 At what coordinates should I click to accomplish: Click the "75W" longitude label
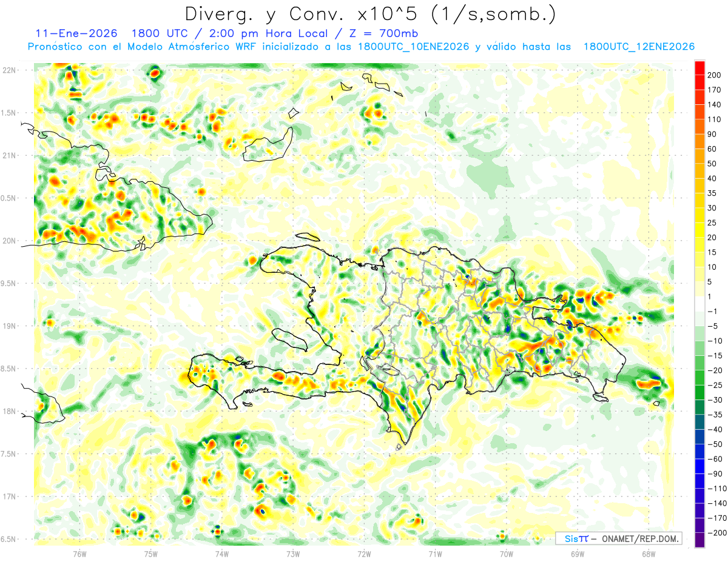(150, 554)
